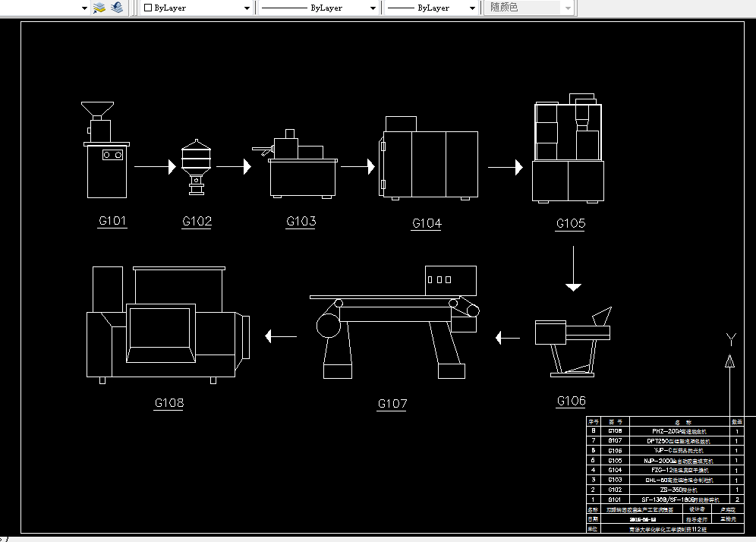Select the flow arrow between G102 and G103

[x=234, y=167]
